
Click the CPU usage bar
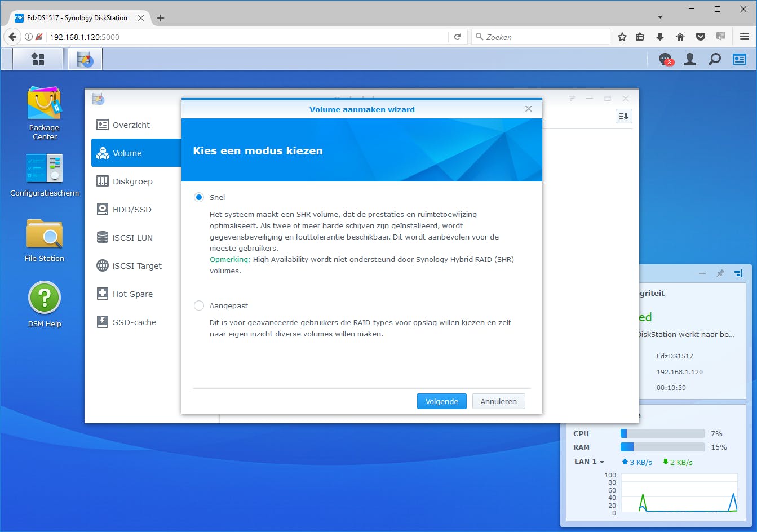click(x=662, y=433)
